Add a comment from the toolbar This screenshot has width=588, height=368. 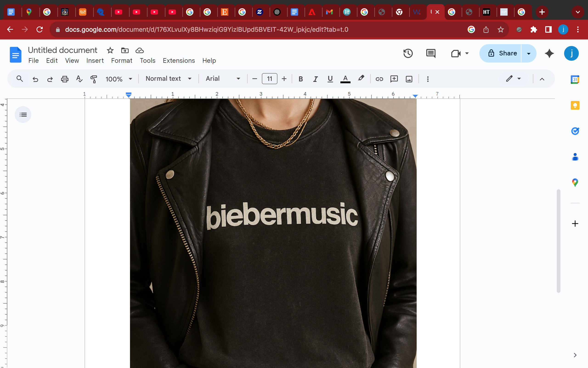pos(394,79)
